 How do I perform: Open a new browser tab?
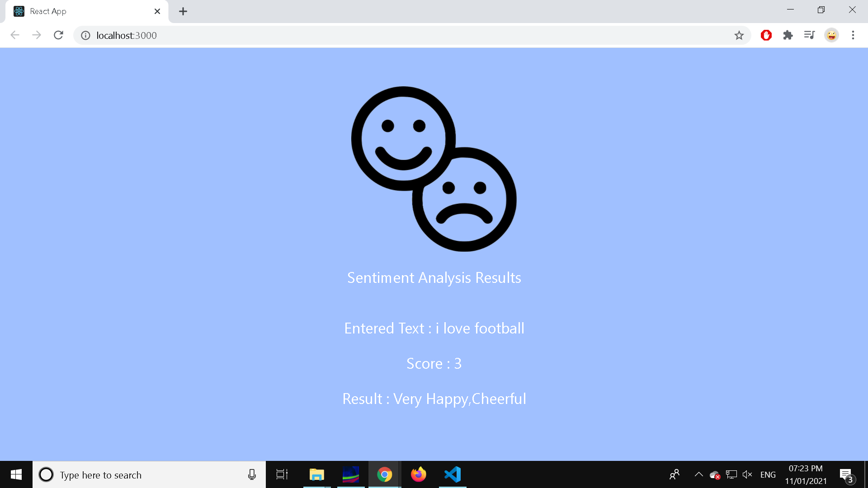click(183, 11)
